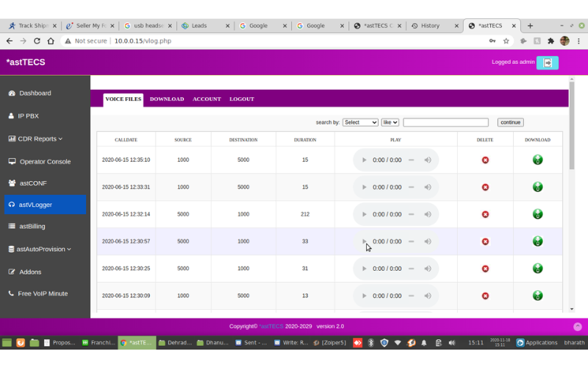Open Dashboard from the sidebar
Screen dimensions: 588x368
click(x=35, y=93)
